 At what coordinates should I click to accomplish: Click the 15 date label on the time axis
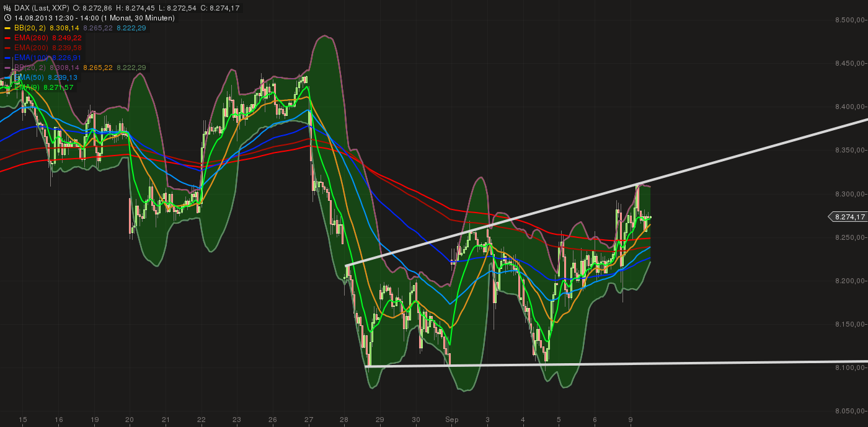point(23,420)
